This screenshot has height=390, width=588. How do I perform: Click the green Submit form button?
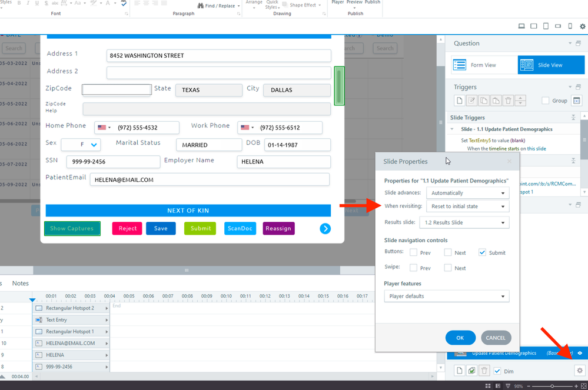click(x=200, y=228)
